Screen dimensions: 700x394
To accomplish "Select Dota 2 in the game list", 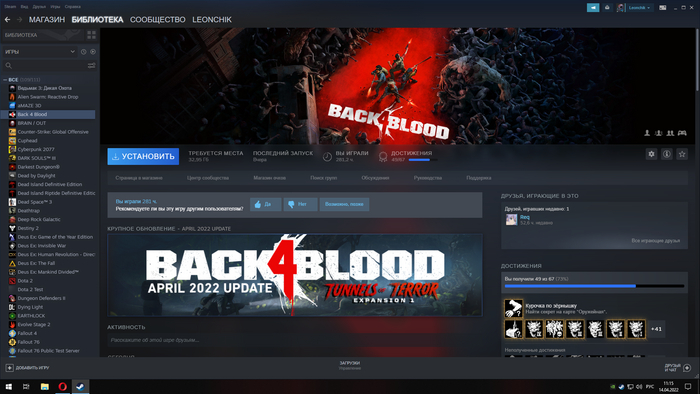I will point(25,281).
